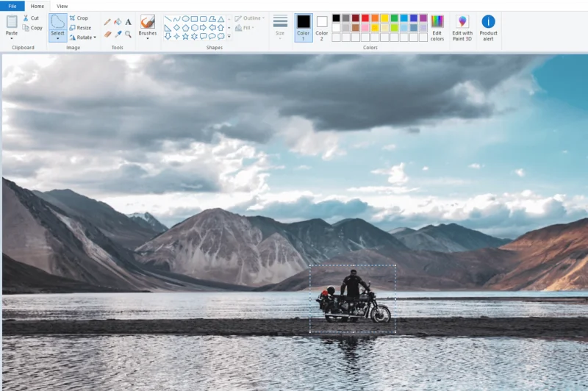588x391 pixels.
Task: Copy the selection to clipboard
Action: (x=32, y=28)
